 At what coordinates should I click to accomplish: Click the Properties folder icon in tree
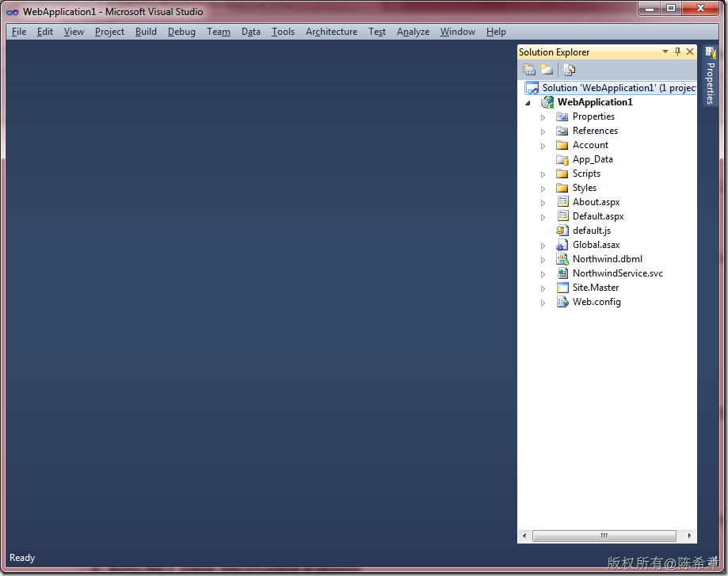point(562,116)
